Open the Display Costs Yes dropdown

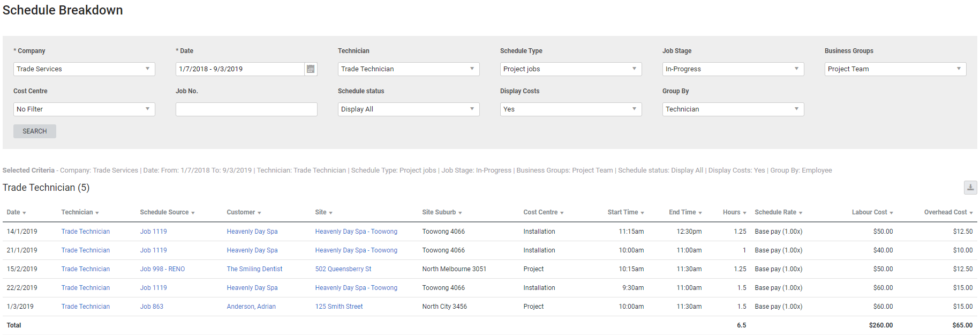point(571,109)
